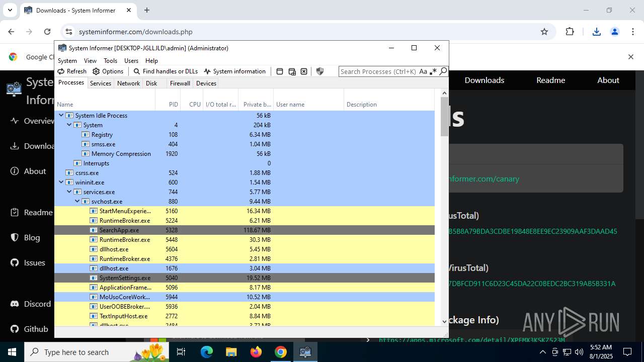Open Find handles or DLLs
644x362 pixels.
166,71
